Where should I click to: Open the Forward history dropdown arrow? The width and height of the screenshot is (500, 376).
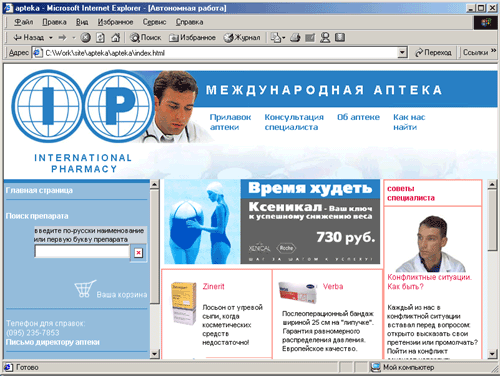74,38
